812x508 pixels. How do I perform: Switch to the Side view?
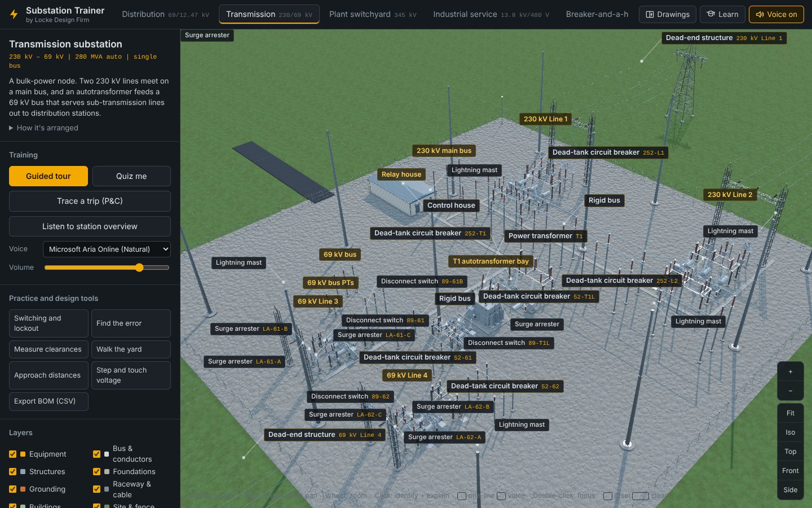click(791, 490)
